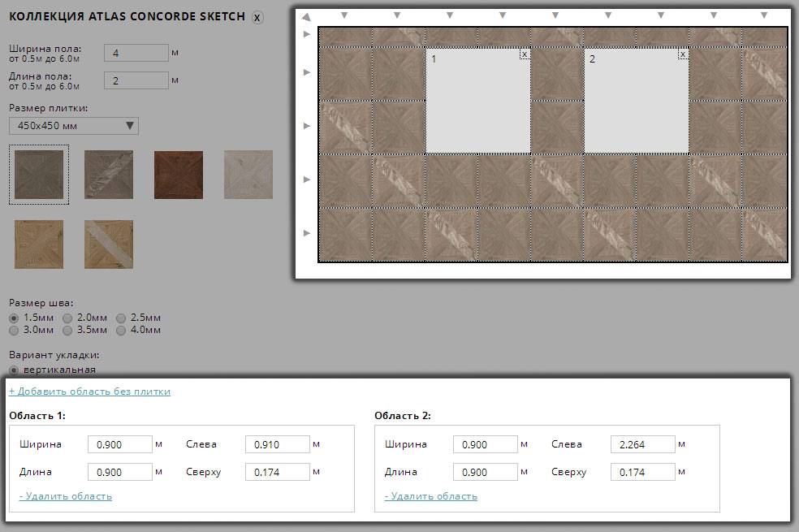799x532 pixels.
Task: Click the Слева field of Область 2
Action: coord(641,444)
